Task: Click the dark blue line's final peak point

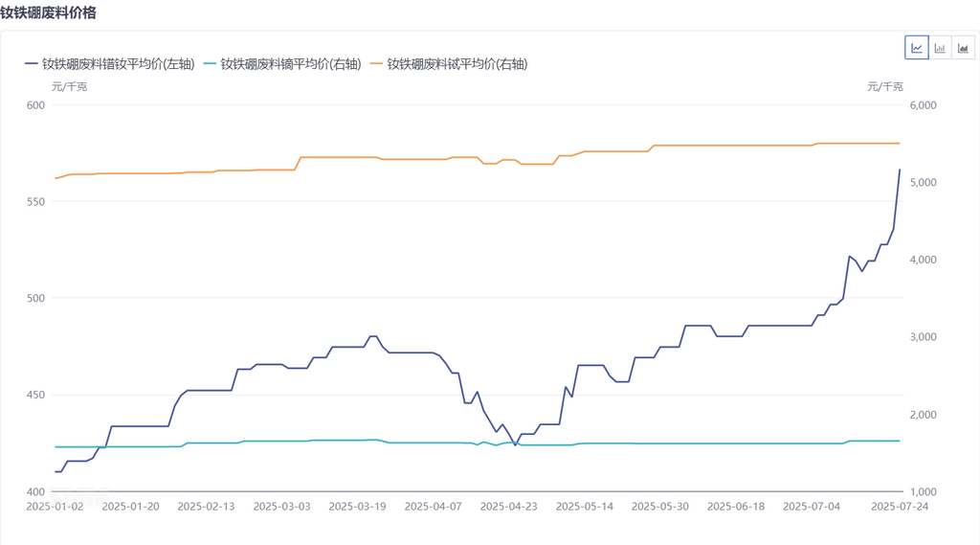Action: [900, 170]
